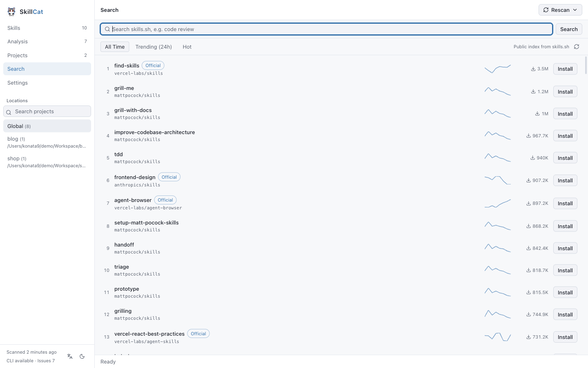Open the prototype skill entry
Image resolution: width=588 pixels, height=368 pixels.
pos(127,289)
